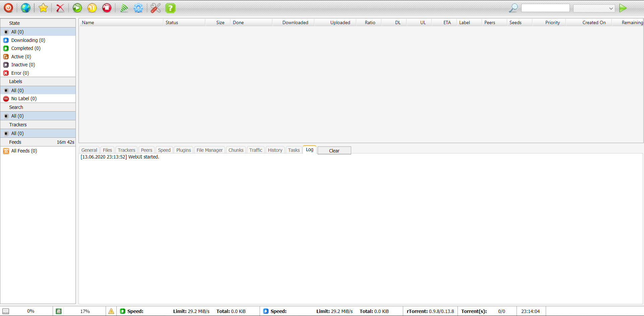Select the No Label filter
644x316 pixels.
[23, 99]
